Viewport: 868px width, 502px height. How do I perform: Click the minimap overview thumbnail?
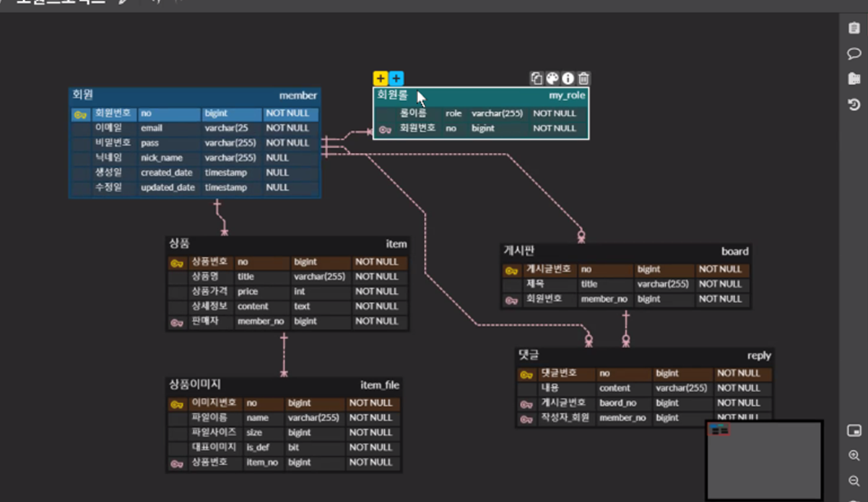coord(764,460)
